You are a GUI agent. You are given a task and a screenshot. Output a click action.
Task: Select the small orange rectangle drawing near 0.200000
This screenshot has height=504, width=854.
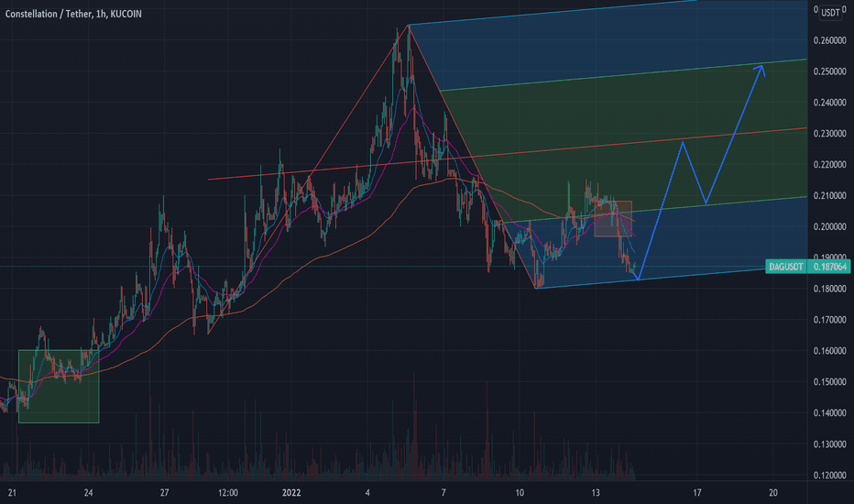click(x=613, y=218)
